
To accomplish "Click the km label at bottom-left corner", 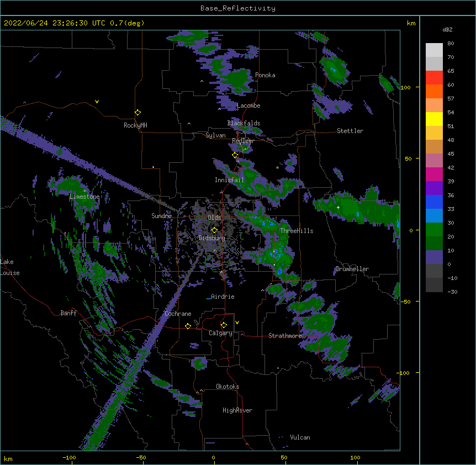I will point(8,458).
